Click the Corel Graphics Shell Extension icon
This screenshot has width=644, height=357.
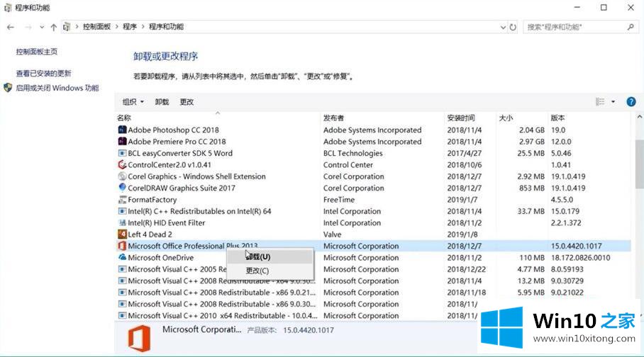pos(122,176)
